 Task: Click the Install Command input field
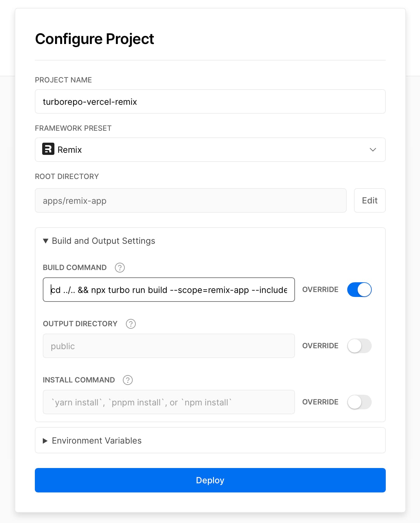tap(169, 402)
